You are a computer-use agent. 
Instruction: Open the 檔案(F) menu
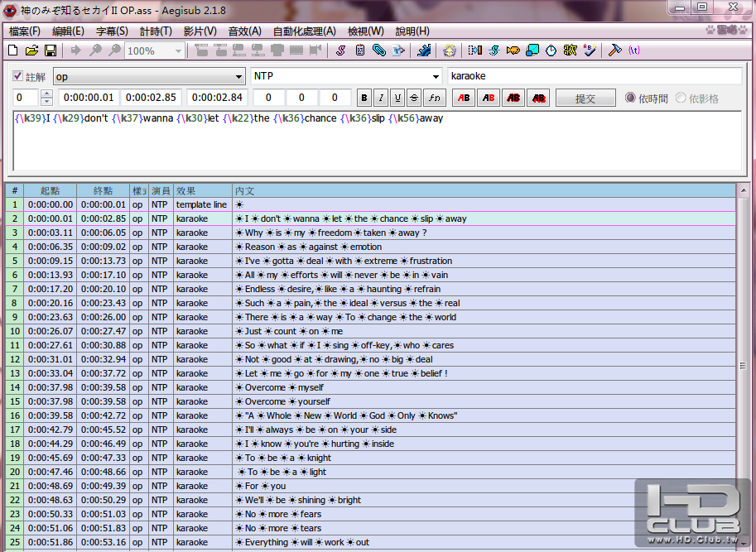click(25, 31)
